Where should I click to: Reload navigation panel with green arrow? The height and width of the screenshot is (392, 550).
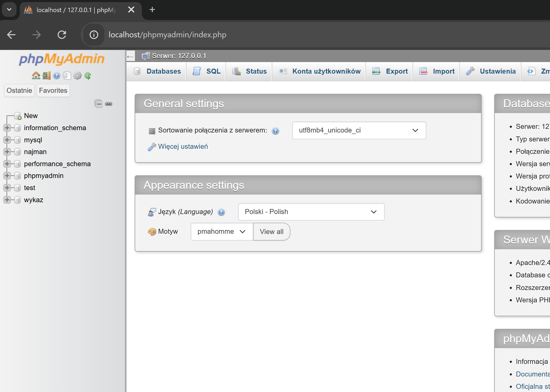click(88, 76)
